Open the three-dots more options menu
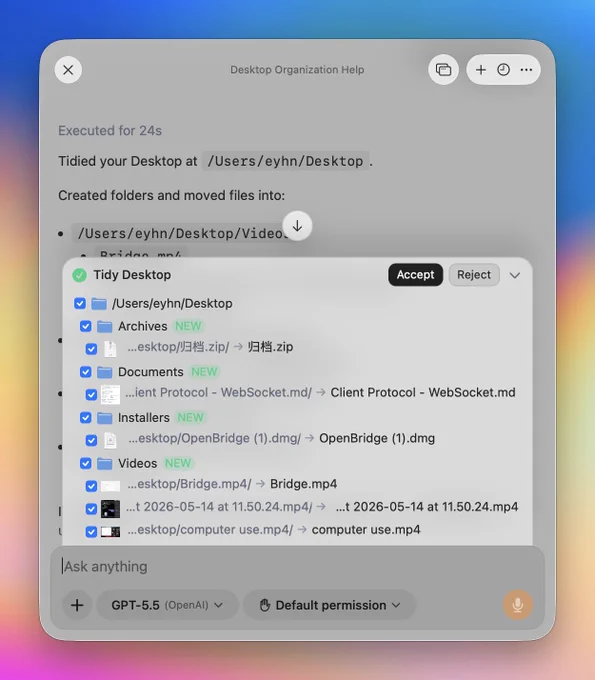This screenshot has width=595, height=680. point(526,70)
